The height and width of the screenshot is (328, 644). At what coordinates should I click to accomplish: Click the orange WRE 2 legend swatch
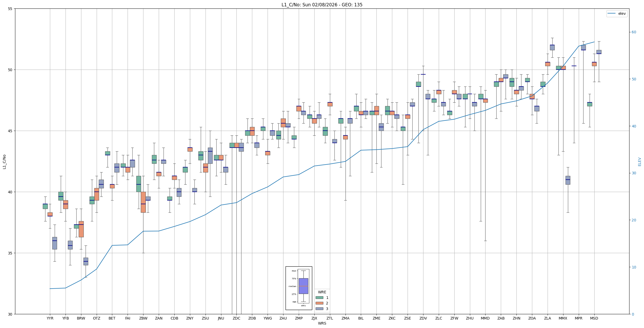[319, 303]
